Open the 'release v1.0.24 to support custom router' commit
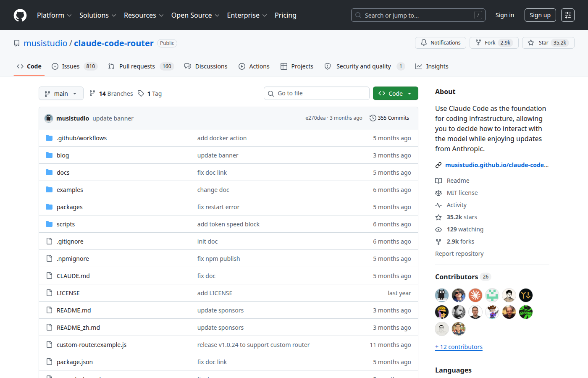This screenshot has height=378, width=588. pyautogui.click(x=253, y=345)
